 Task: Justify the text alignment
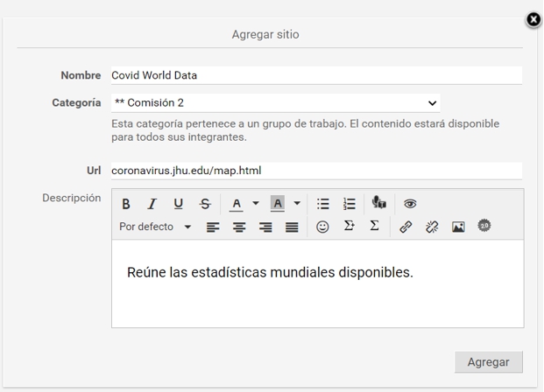292,227
